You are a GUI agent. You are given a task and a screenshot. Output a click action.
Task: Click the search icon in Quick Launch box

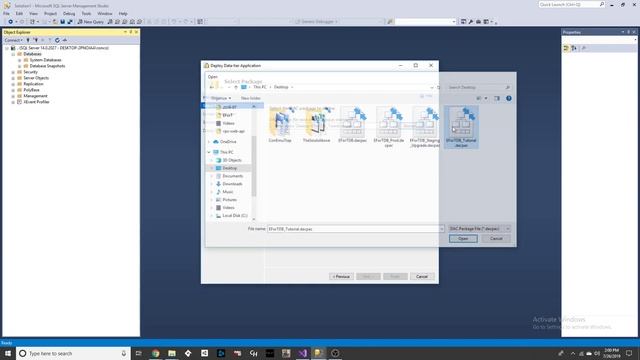pyautogui.click(x=602, y=4)
